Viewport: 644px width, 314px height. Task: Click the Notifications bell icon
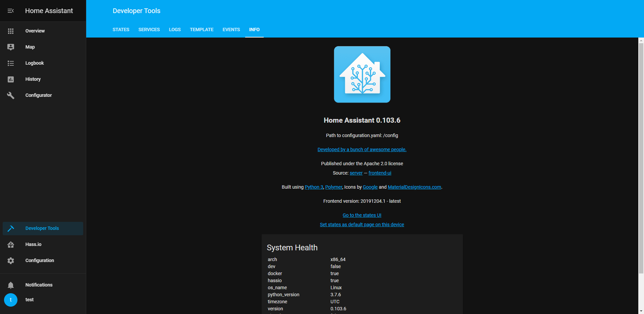coord(11,285)
